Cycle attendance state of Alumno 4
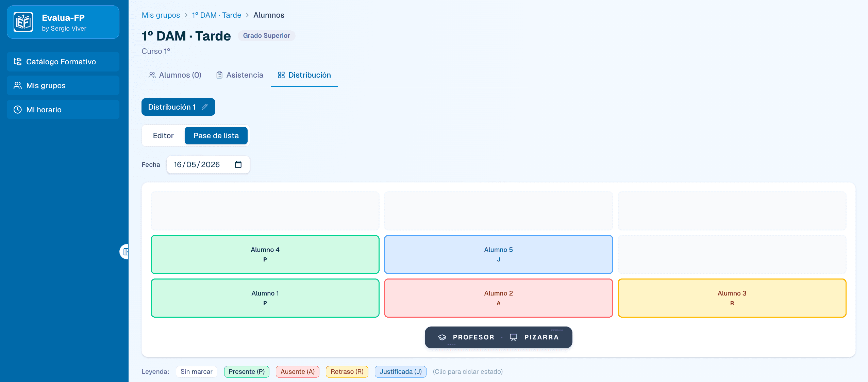Image resolution: width=868 pixels, height=382 pixels. (x=265, y=254)
